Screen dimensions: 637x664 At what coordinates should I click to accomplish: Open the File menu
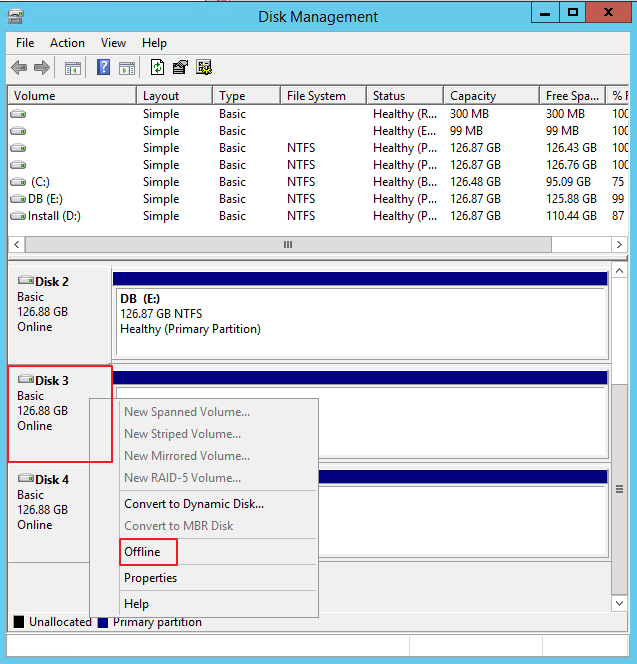(25, 43)
